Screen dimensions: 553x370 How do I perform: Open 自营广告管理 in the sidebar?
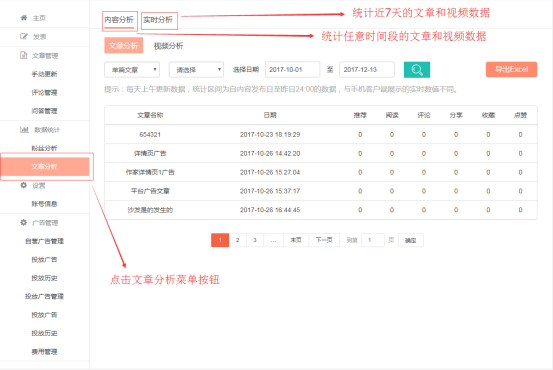pyautogui.click(x=44, y=241)
